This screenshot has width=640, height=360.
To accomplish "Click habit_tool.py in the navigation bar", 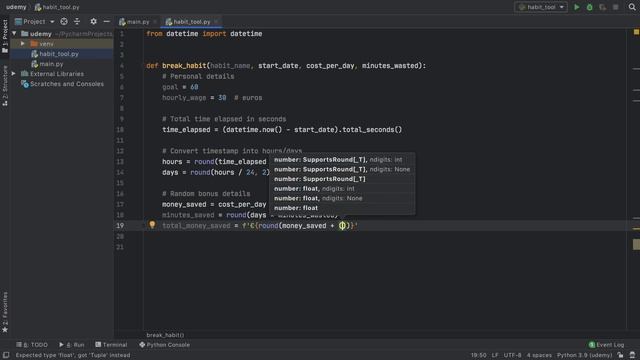I will 57,7.
